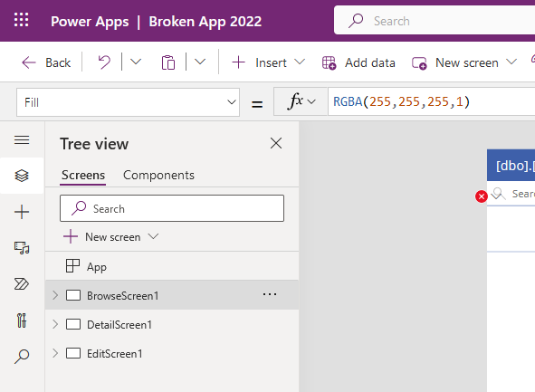
Task: Click the Paste clipboard icon
Action: pyautogui.click(x=168, y=62)
